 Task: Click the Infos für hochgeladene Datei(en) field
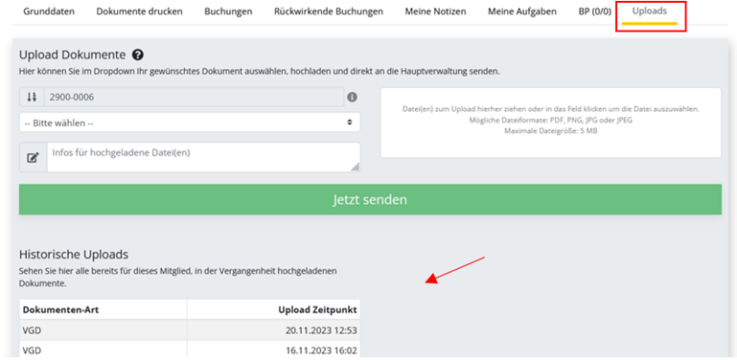[204, 157]
